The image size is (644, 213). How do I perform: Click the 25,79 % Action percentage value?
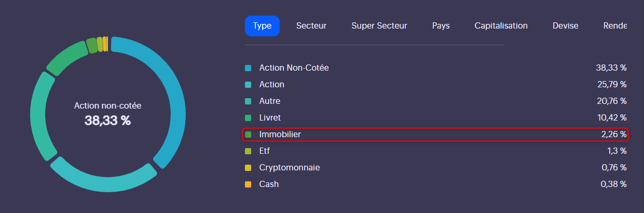pyautogui.click(x=612, y=85)
